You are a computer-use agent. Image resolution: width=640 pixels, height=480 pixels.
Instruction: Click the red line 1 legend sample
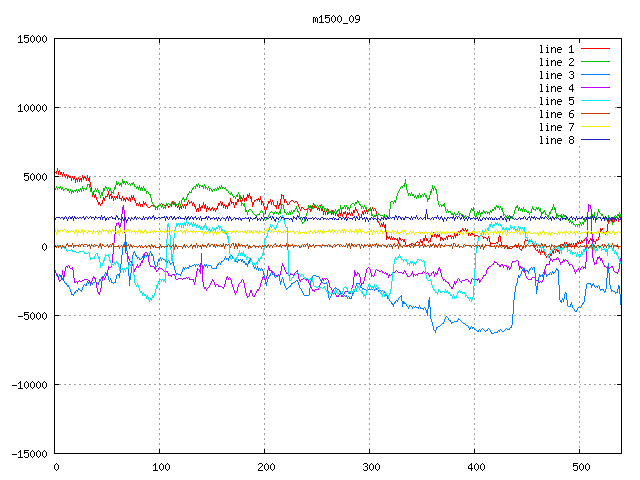[596, 49]
